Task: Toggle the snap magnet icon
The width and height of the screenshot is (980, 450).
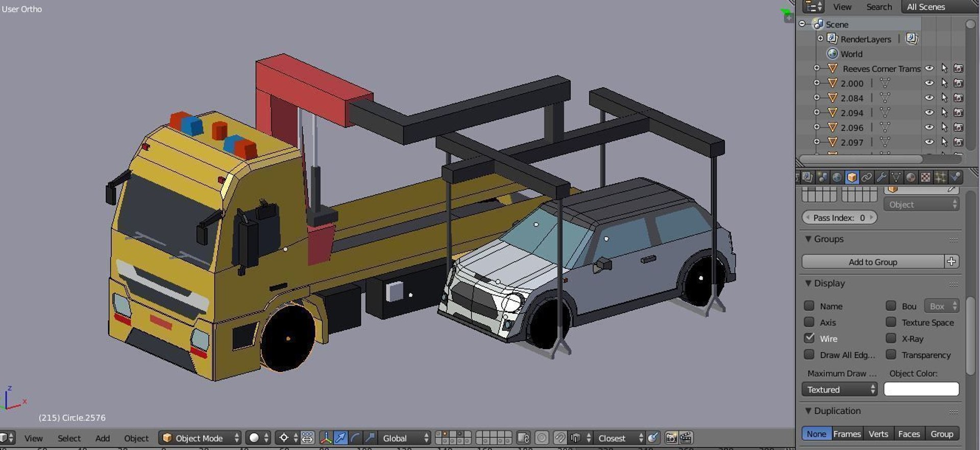Action: tap(560, 438)
